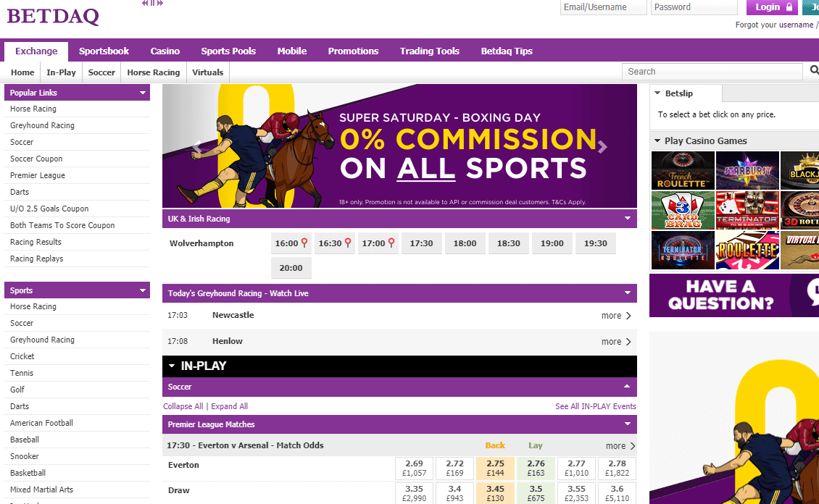This screenshot has height=504, width=819.
Task: Click See All IN-PLAY Events
Action: 596,406
